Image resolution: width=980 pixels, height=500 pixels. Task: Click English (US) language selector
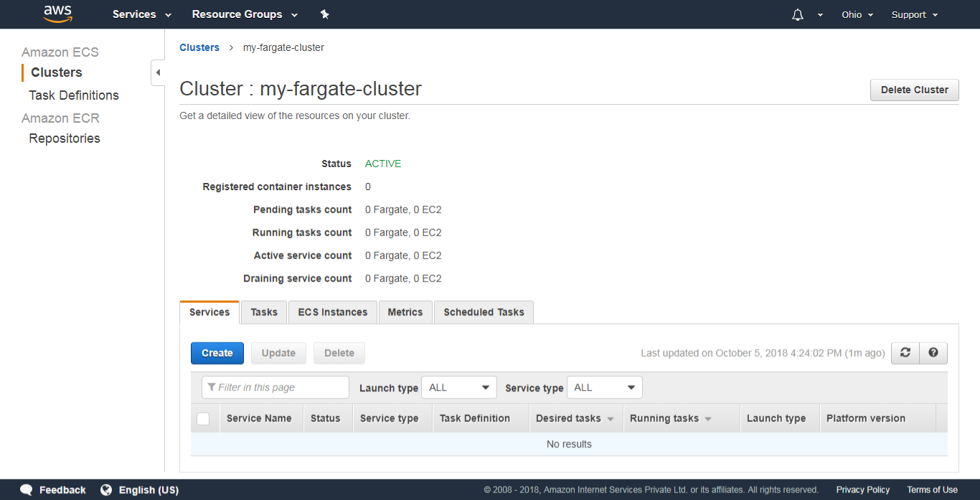(x=149, y=490)
